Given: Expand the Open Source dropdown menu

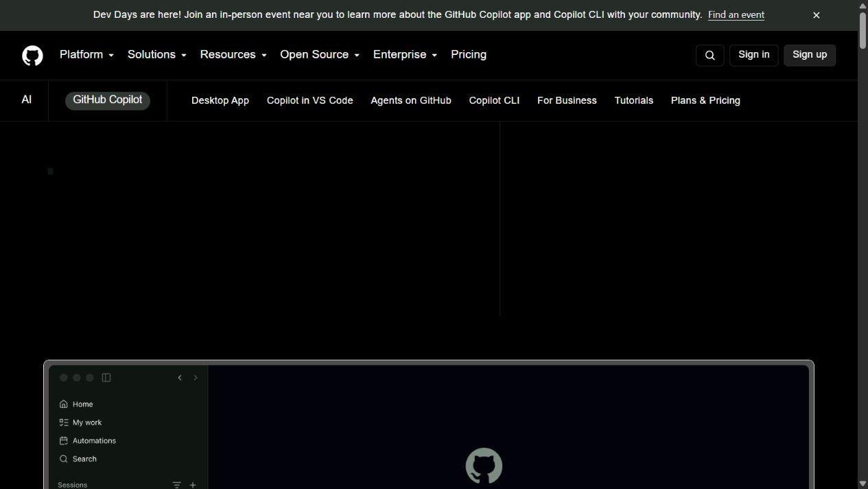Looking at the screenshot, I should [320, 55].
